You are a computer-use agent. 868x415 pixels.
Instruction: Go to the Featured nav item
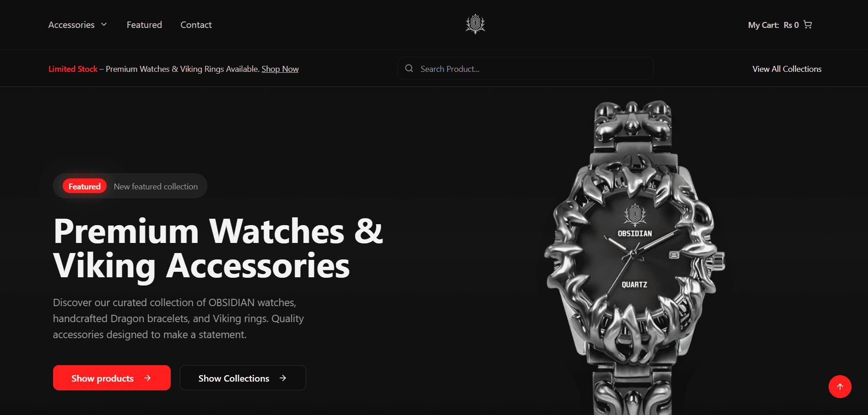pos(144,25)
